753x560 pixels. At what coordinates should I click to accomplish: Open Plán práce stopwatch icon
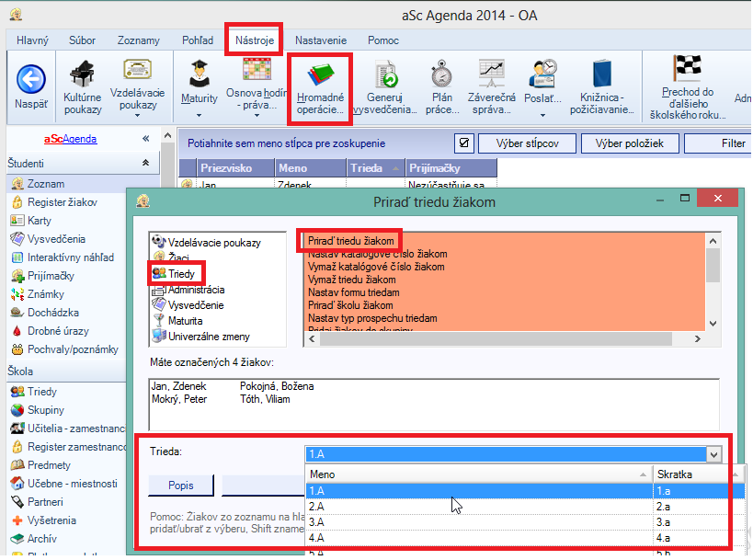point(442,74)
